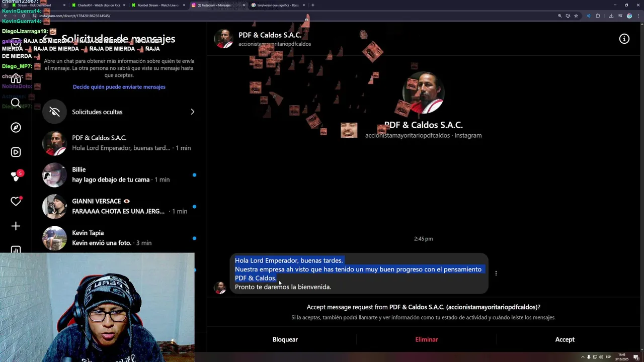Click the 2:45 pm timestamp
Viewport: 644px width, 362px height.
[423, 239]
